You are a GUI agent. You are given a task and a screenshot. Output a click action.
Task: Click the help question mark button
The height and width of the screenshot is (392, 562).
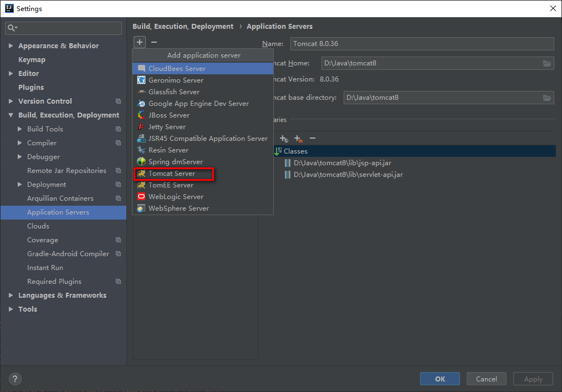click(x=15, y=379)
